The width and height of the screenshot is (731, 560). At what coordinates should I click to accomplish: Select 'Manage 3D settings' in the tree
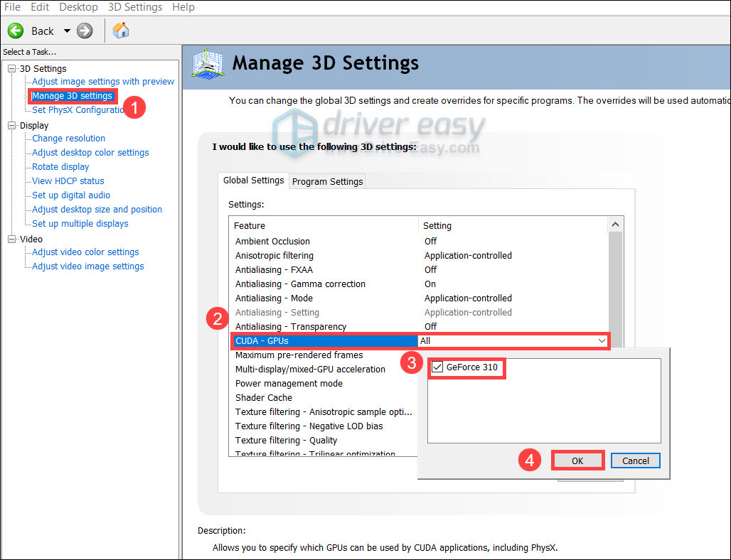point(72,95)
